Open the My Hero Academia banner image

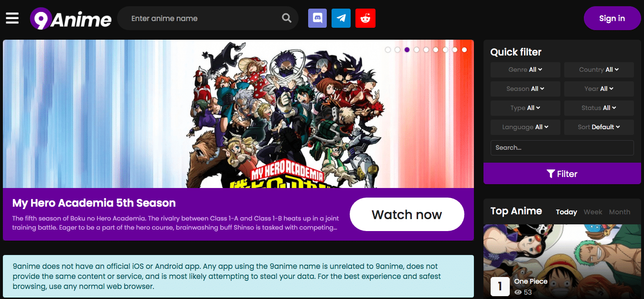238,114
